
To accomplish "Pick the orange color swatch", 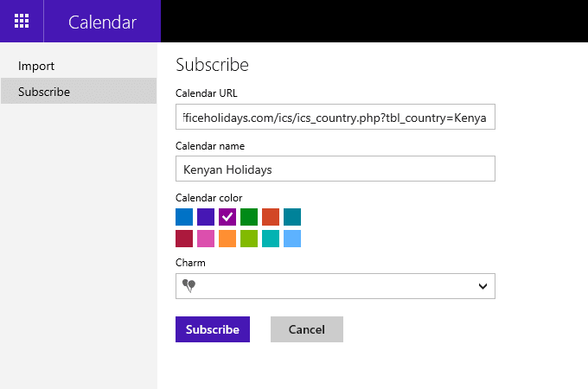I will (227, 239).
